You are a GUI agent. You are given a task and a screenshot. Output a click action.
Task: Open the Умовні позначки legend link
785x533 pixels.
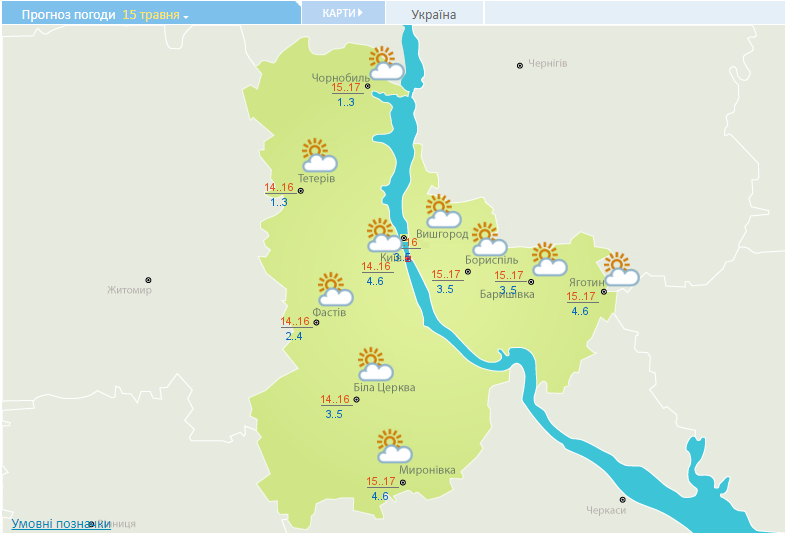click(60, 523)
